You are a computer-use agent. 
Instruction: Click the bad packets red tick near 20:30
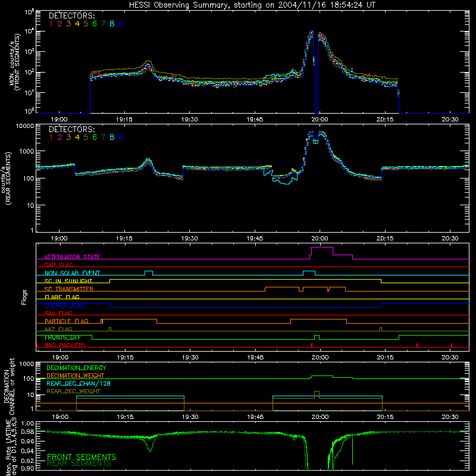pyautogui.click(x=452, y=345)
